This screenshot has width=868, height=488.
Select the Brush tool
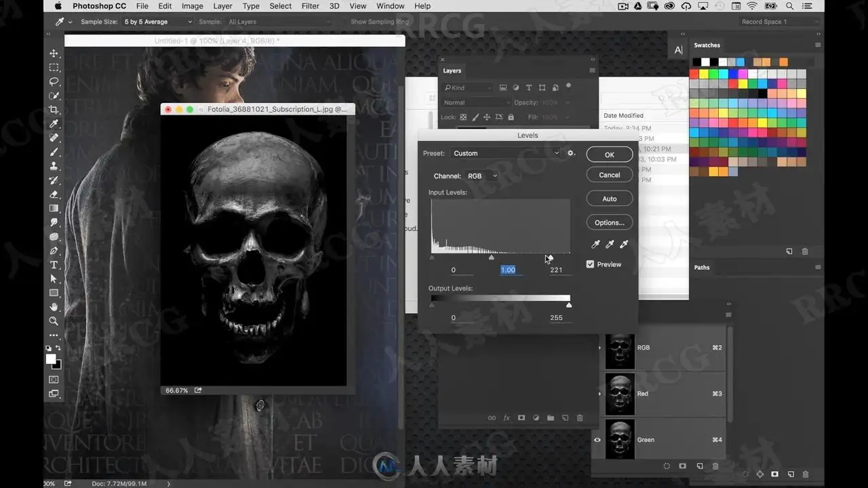[54, 152]
